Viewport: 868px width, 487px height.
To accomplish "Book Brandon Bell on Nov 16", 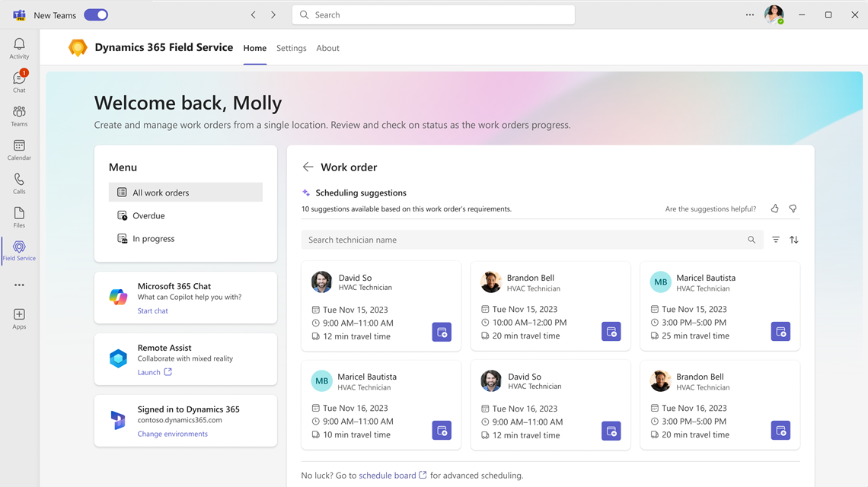I will tap(780, 430).
